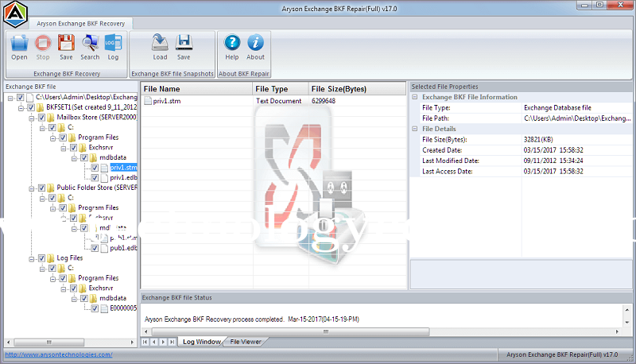Viewport: 636px width, 364px height.
Task: Toggle checkbox for BKFSET1 set
Action: [x=31, y=107]
